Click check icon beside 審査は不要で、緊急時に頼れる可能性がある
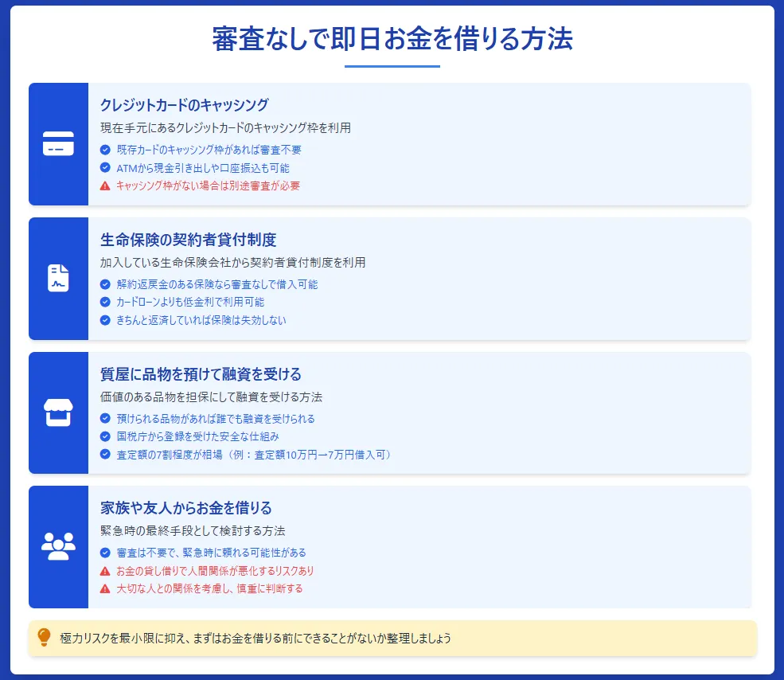The height and width of the screenshot is (680, 784). coord(105,553)
